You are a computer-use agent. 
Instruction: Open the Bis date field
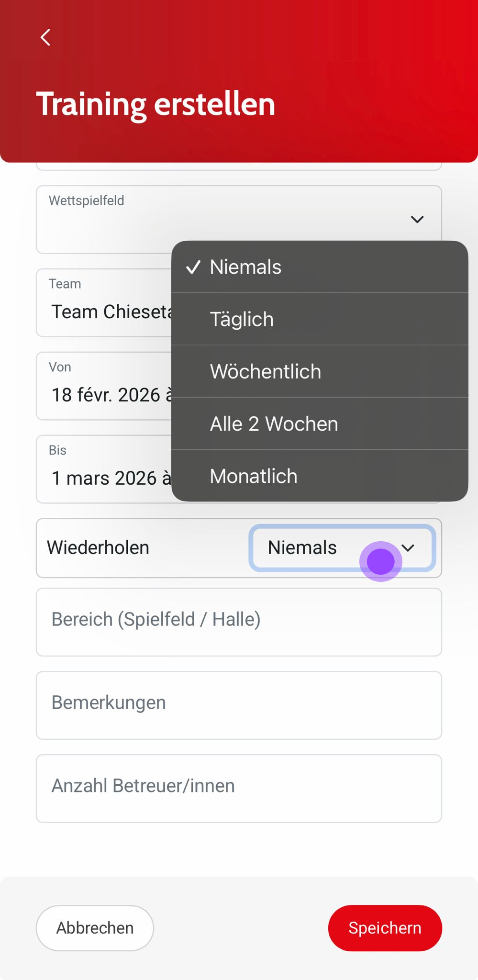pyautogui.click(x=103, y=469)
